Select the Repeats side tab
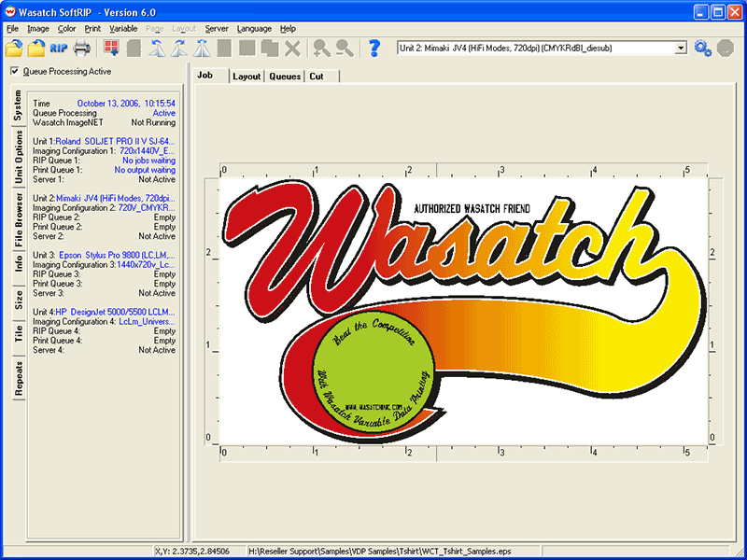The height and width of the screenshot is (560, 747). tap(19, 379)
